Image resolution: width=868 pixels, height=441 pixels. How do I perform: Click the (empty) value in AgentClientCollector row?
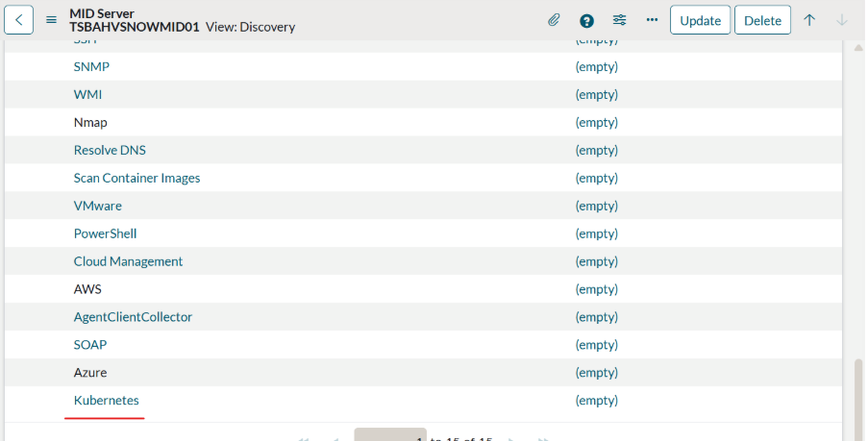tap(596, 317)
